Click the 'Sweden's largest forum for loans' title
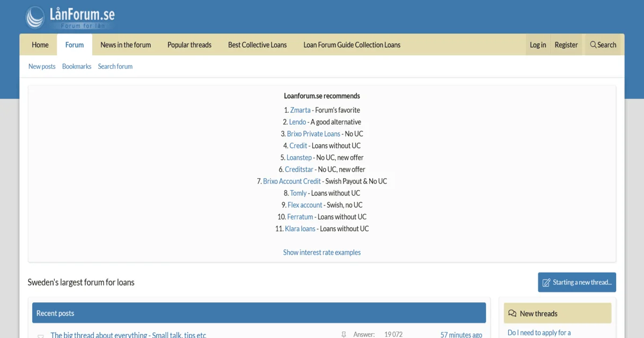The height and width of the screenshot is (338, 644). [81, 282]
